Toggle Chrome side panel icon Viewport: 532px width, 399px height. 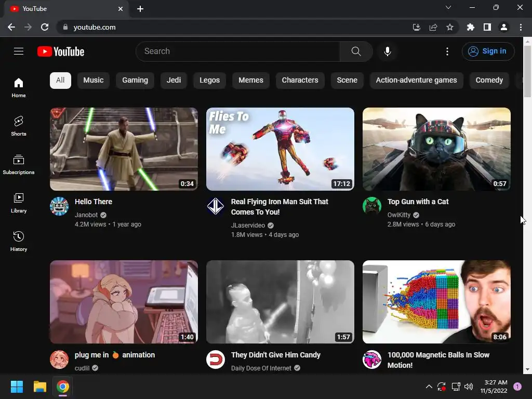point(487,27)
